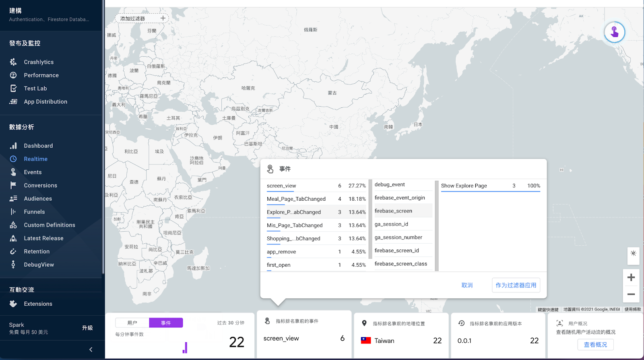Open App Distribution icon in sidebar
The height and width of the screenshot is (360, 644).
[13, 102]
